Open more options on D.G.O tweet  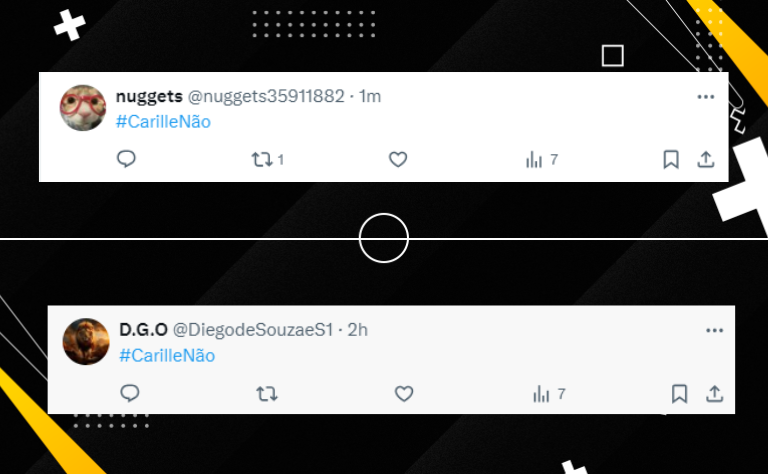[x=715, y=331]
